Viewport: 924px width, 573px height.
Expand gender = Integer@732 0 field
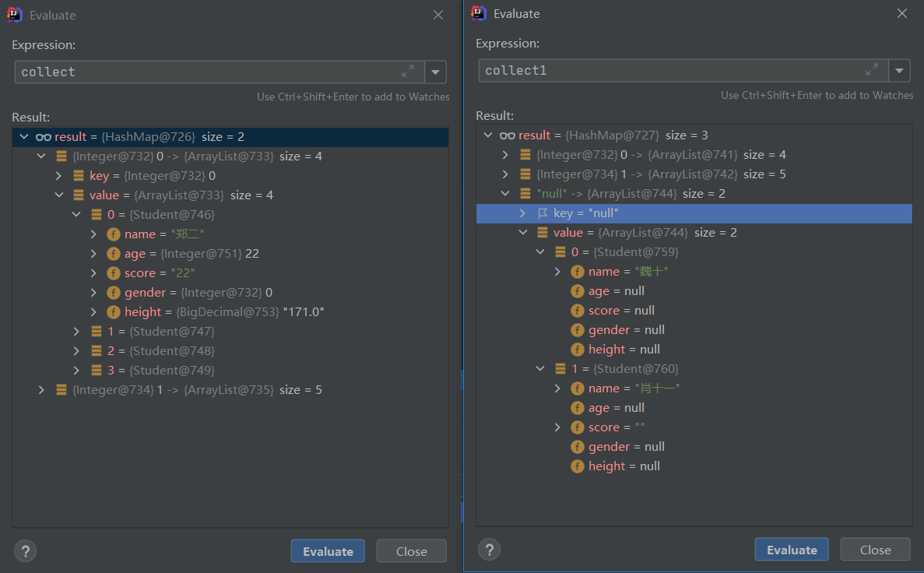(x=93, y=293)
